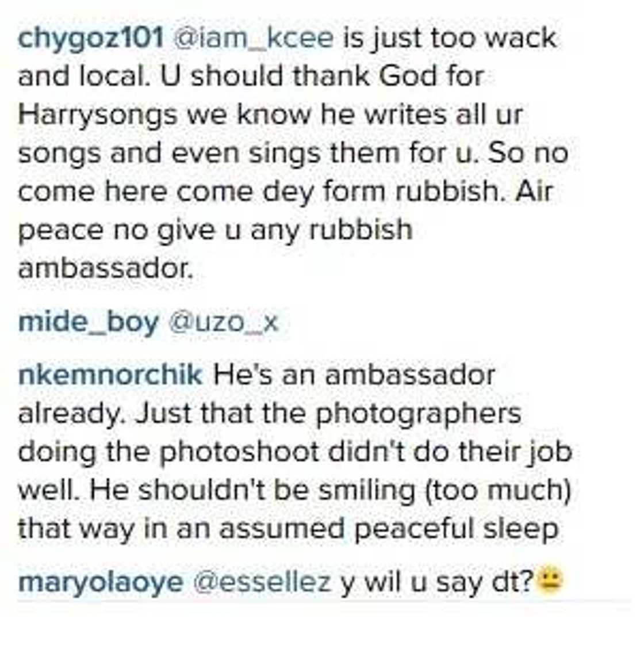Click the word Harrysongs in chygoz101's comment
The image size is (644, 653).
pos(98,116)
